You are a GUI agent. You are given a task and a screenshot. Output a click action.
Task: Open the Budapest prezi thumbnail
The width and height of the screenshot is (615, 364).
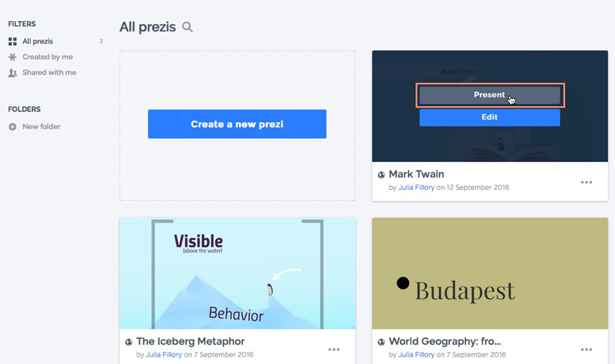[x=489, y=274]
